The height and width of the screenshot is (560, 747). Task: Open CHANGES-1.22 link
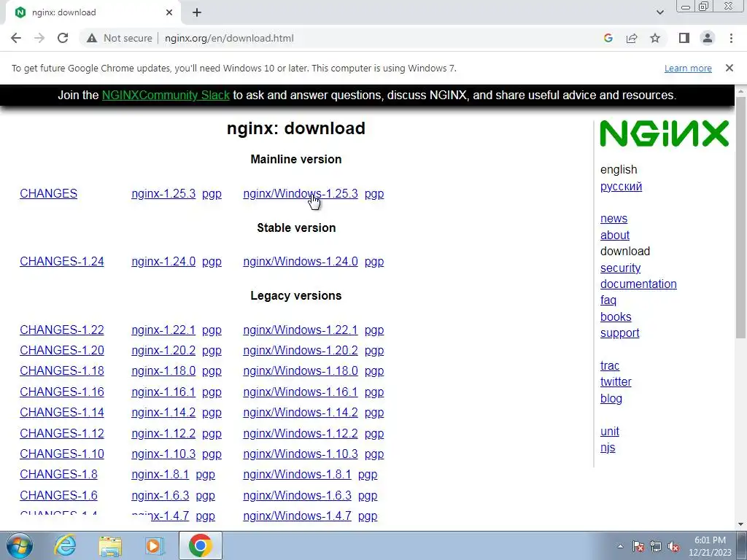[x=62, y=330]
